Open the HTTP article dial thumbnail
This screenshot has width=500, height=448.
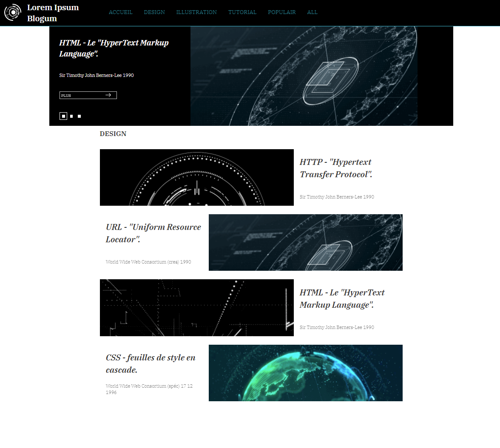197,177
